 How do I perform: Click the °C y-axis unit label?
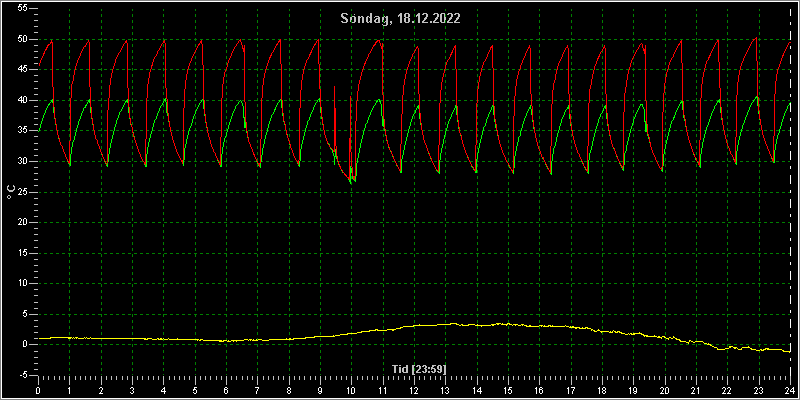pyautogui.click(x=11, y=191)
